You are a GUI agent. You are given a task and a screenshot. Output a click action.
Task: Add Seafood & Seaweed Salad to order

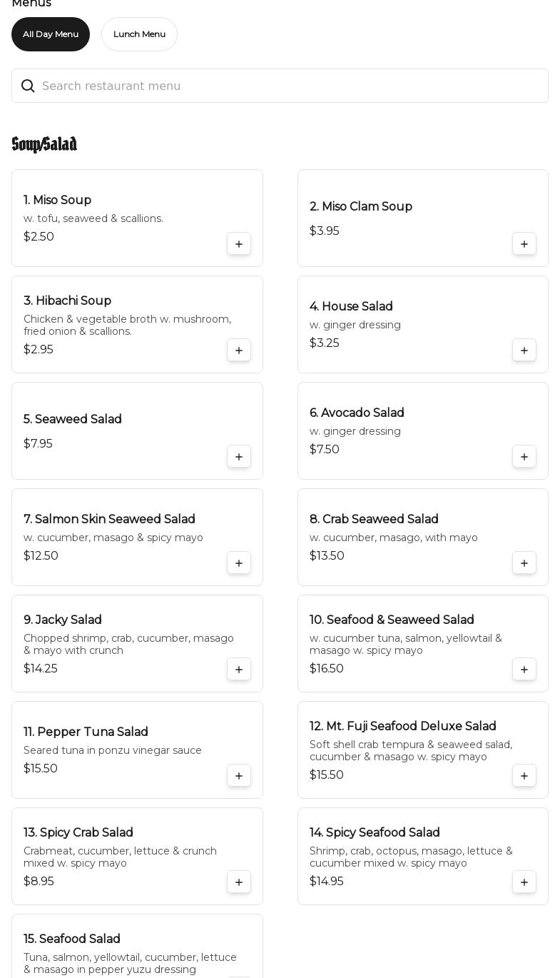point(524,670)
